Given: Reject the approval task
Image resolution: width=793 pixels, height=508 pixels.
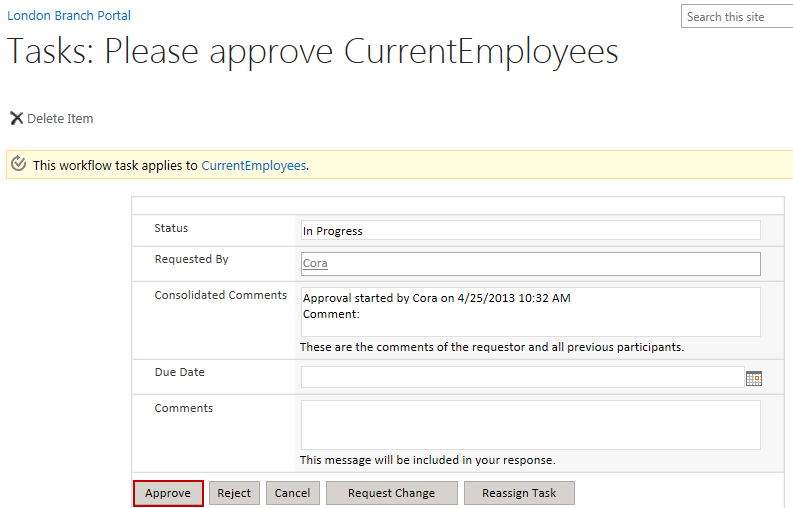Looking at the screenshot, I should [234, 493].
